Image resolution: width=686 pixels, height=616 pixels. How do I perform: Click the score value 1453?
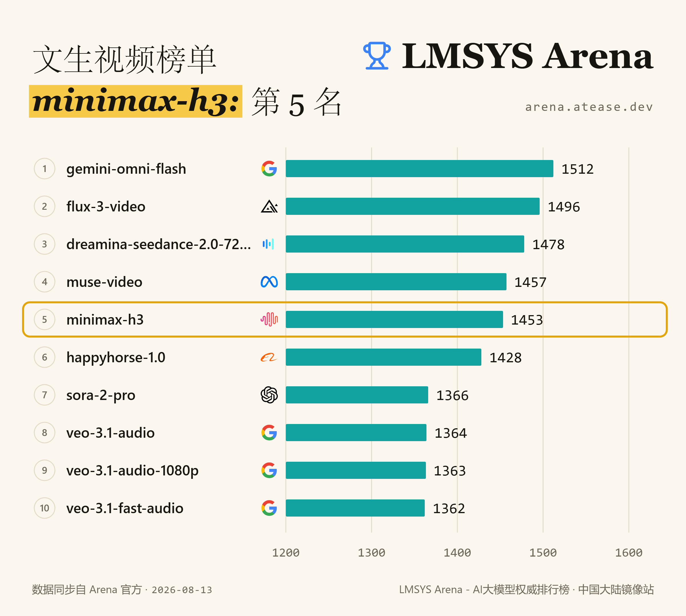tap(527, 320)
